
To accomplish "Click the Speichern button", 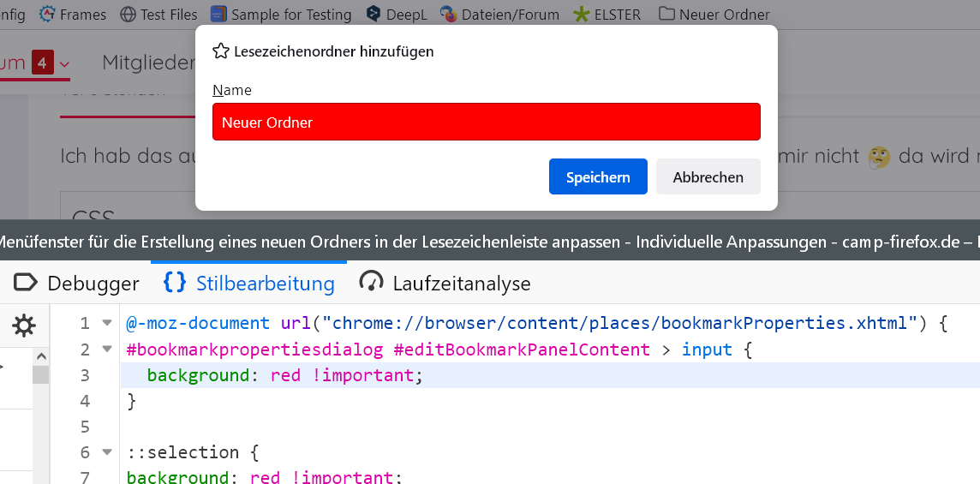I will pyautogui.click(x=598, y=177).
